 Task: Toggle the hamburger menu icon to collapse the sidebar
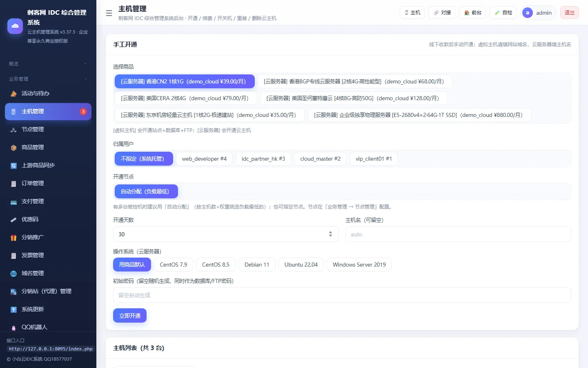coord(109,13)
